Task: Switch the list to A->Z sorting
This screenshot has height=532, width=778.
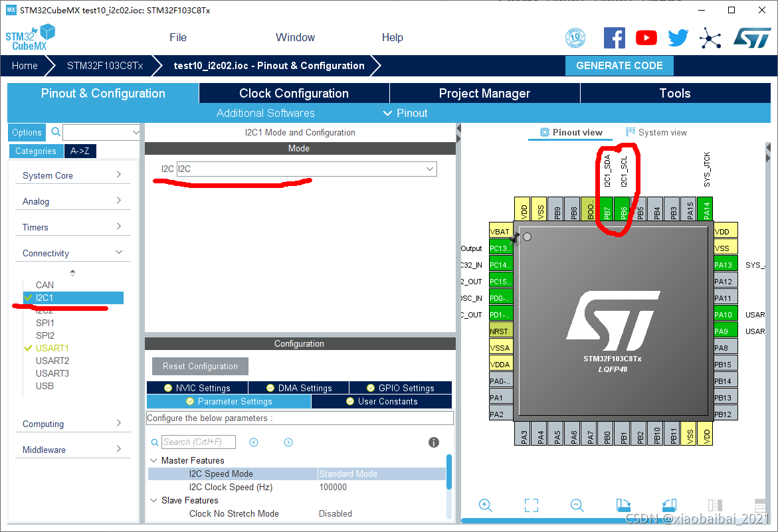Action: [80, 151]
